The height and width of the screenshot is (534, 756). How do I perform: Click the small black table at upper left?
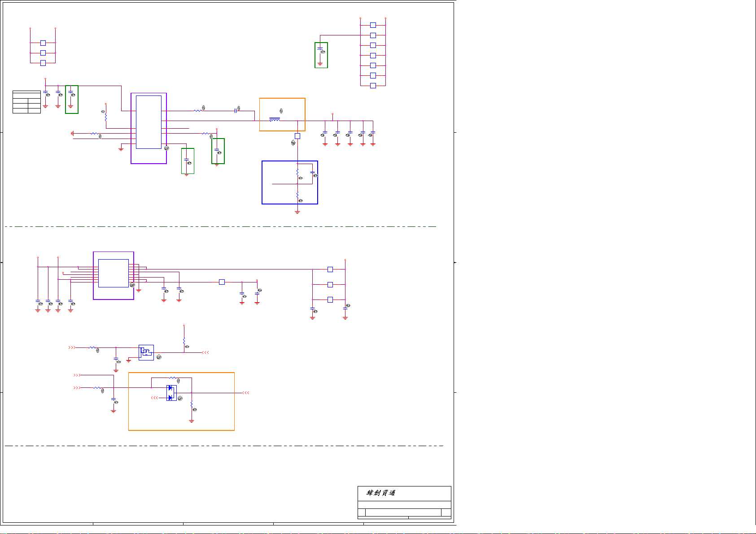(26, 102)
